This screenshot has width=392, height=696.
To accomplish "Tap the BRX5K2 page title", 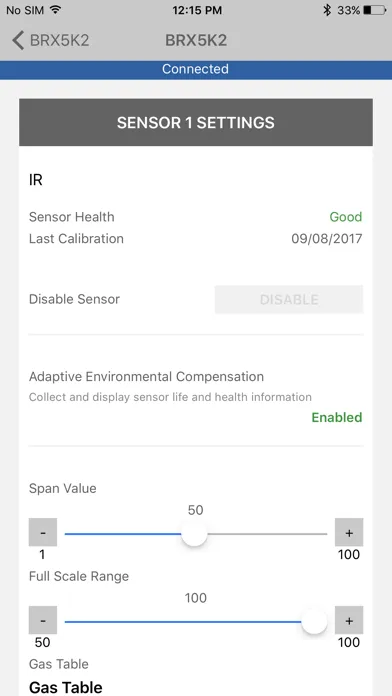I will click(196, 40).
